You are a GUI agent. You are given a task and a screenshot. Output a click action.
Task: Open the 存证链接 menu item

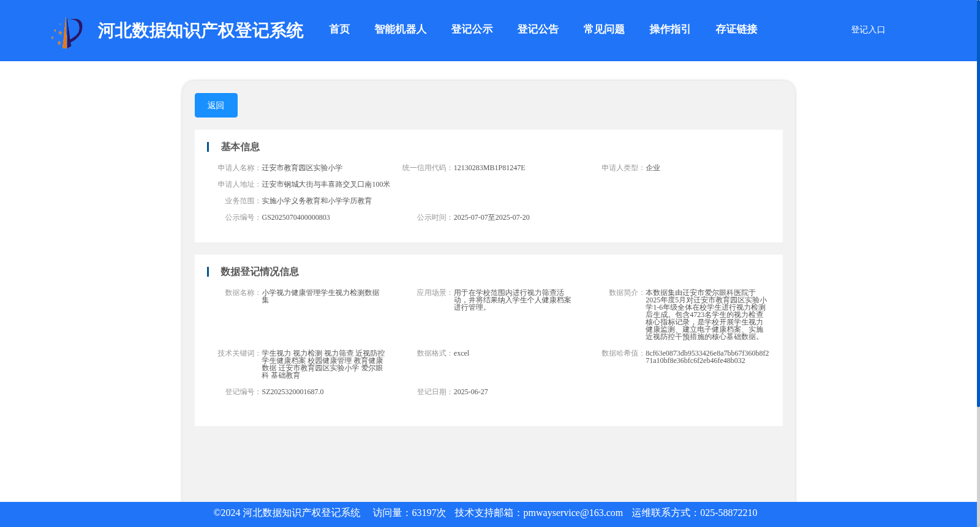736,29
